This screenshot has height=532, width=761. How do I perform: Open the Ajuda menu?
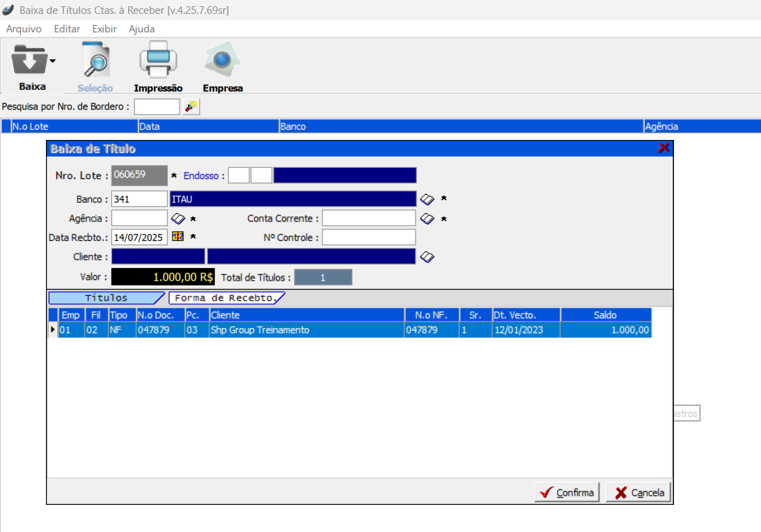click(x=141, y=29)
